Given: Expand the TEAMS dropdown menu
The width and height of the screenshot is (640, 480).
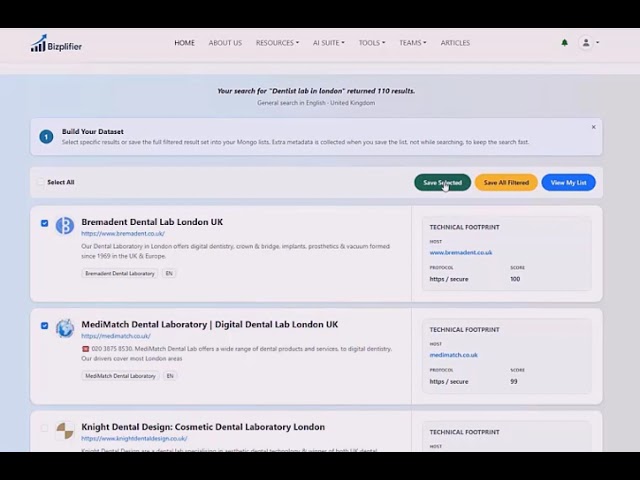Looking at the screenshot, I should (x=413, y=43).
